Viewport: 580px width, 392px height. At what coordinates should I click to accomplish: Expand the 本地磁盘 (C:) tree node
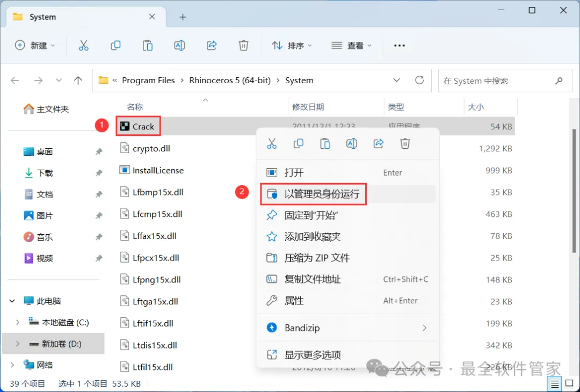point(17,323)
